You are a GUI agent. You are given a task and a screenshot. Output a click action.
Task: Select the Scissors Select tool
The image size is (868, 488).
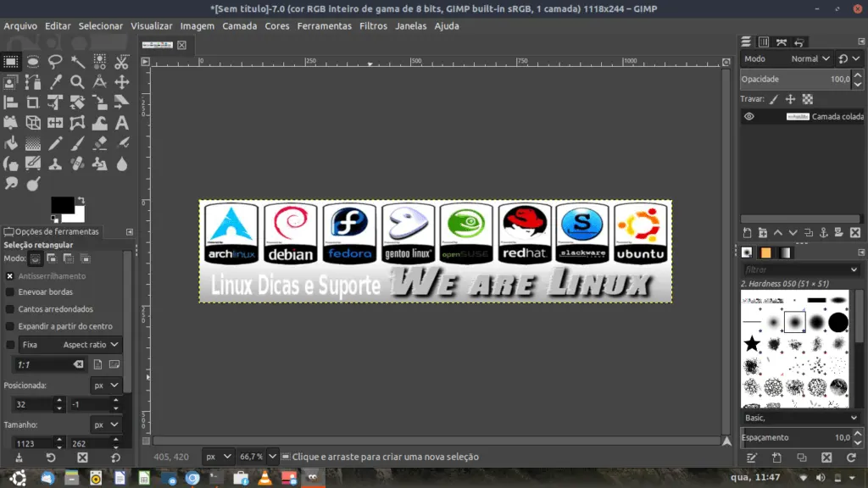(122, 61)
